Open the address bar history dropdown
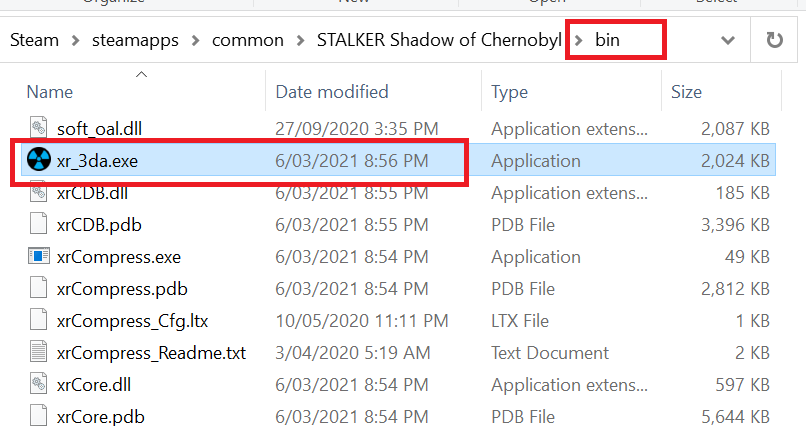 (x=729, y=41)
